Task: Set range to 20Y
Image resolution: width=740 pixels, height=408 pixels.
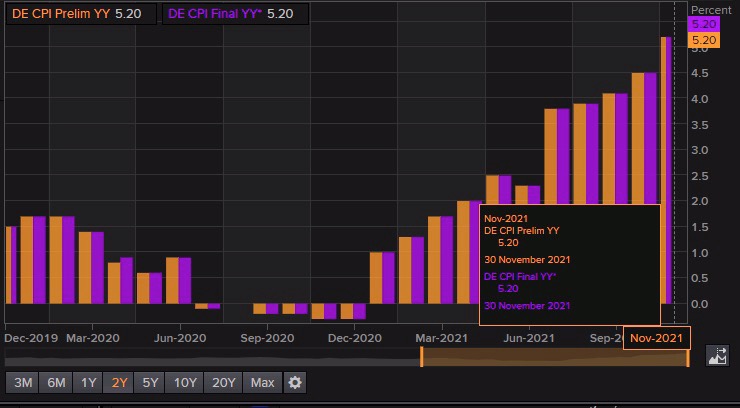Action: (225, 382)
